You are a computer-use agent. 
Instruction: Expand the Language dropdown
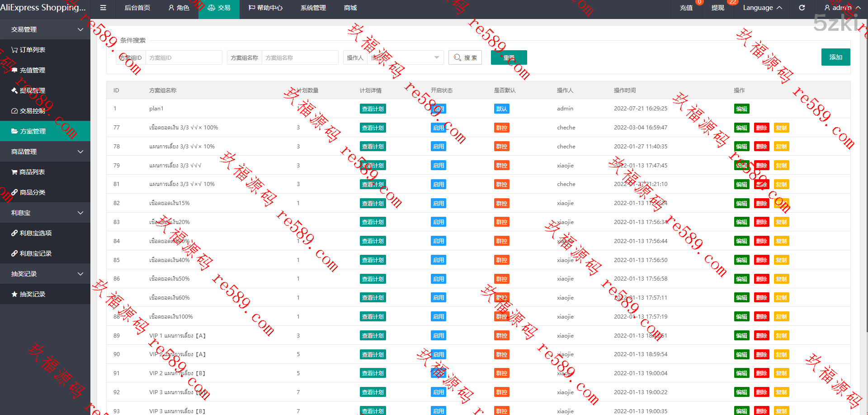tap(762, 8)
